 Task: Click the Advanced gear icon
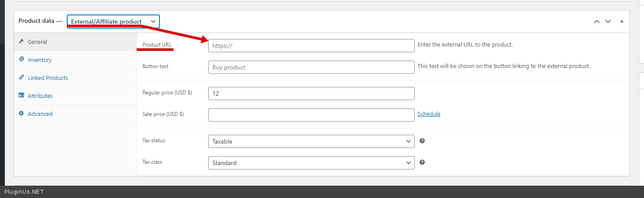pos(21,114)
